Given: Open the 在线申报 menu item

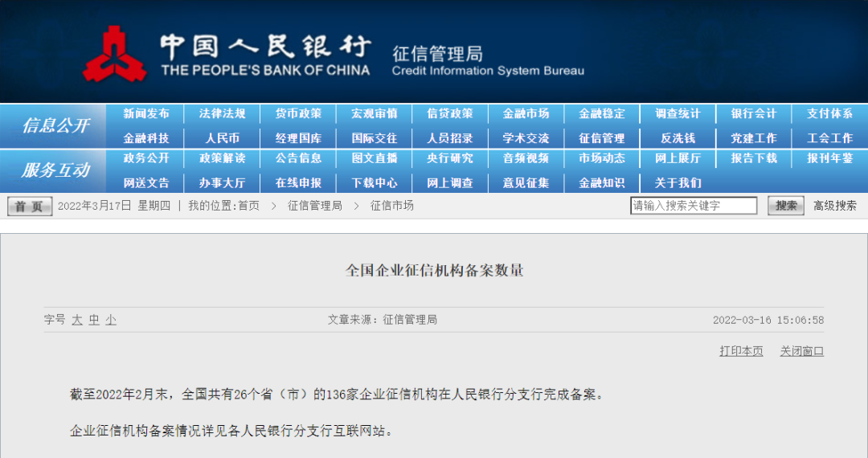Looking at the screenshot, I should point(298,183).
